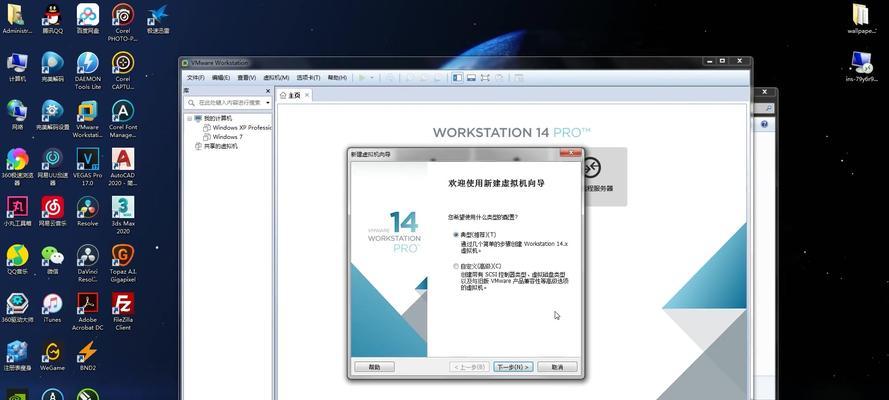Close the 主页 tab
This screenshot has width=889, height=400.
click(x=307, y=95)
